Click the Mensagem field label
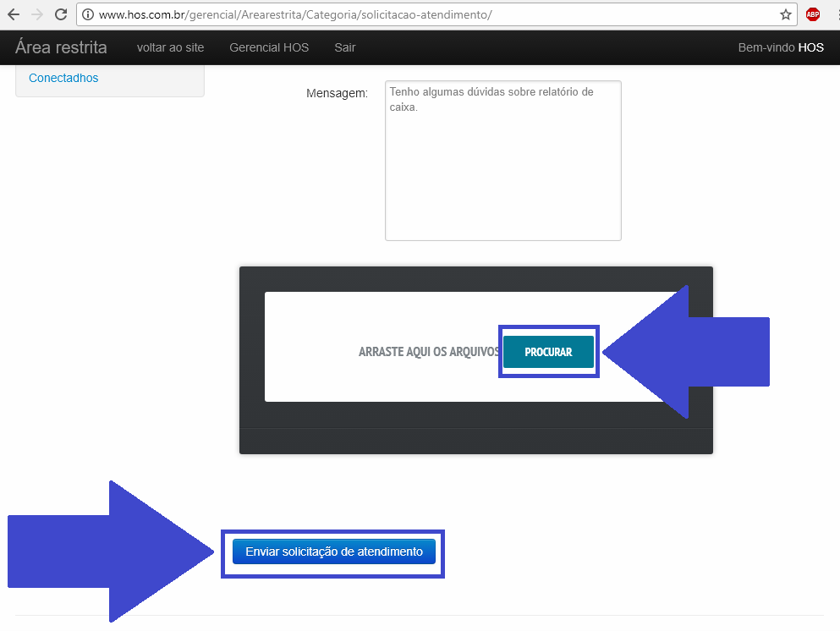The height and width of the screenshot is (631, 840). [x=337, y=92]
